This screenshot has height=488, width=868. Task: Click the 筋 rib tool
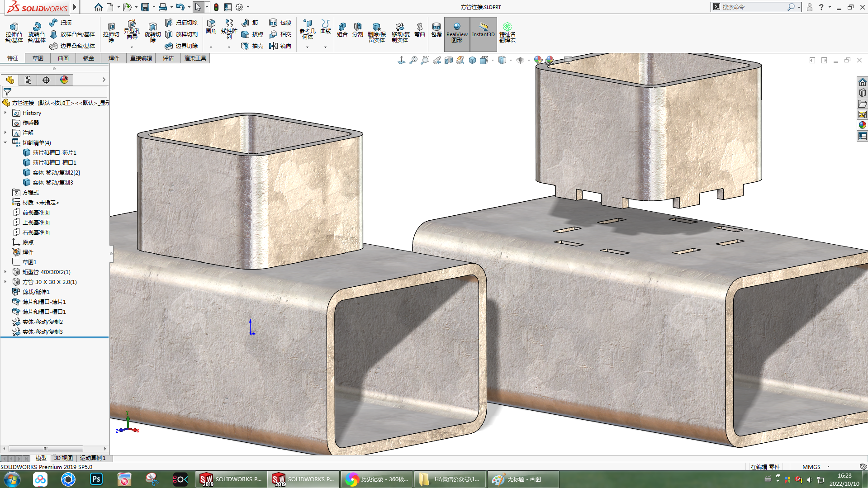point(250,22)
